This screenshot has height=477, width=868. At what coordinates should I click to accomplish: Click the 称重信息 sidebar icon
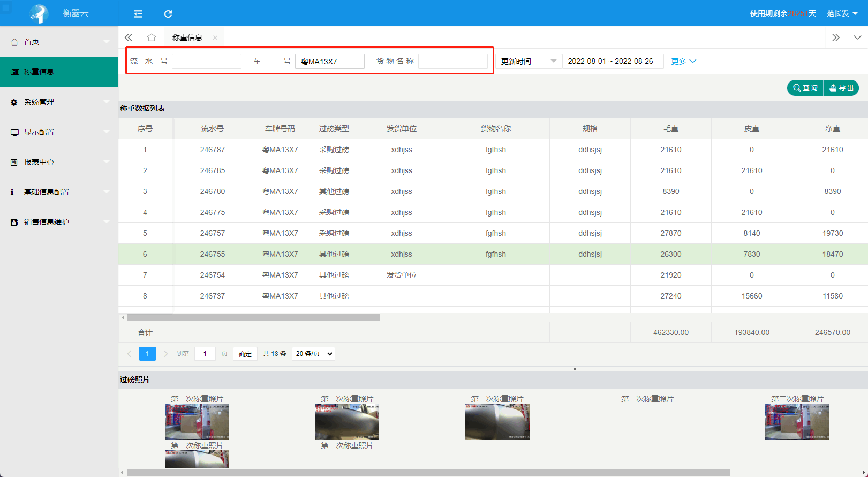14,72
